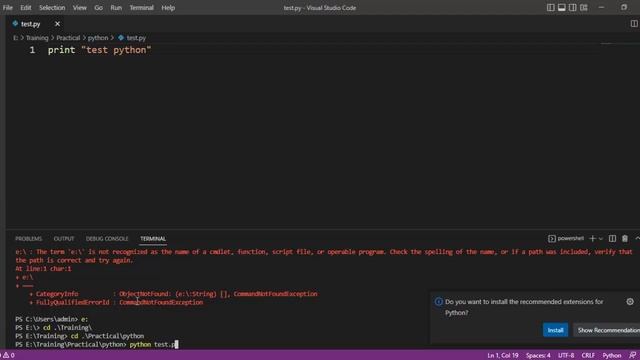Open errors and warnings status item
The image size is (640, 360).
(7, 356)
